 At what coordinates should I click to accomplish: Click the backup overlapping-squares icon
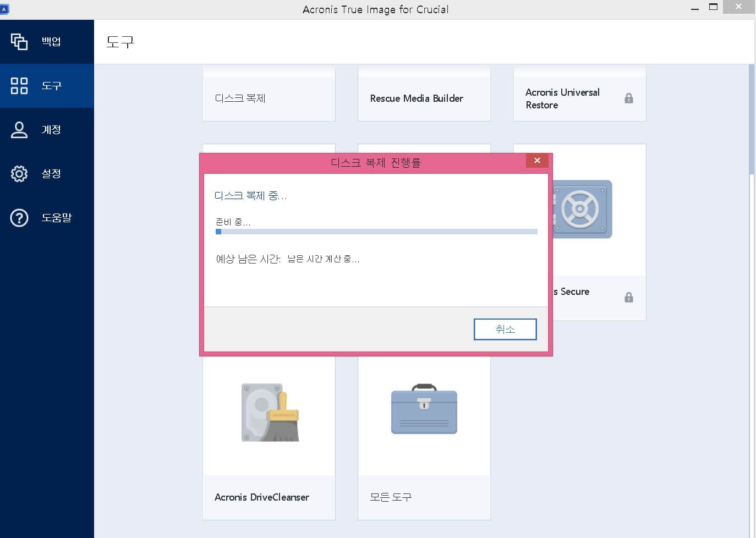point(19,42)
